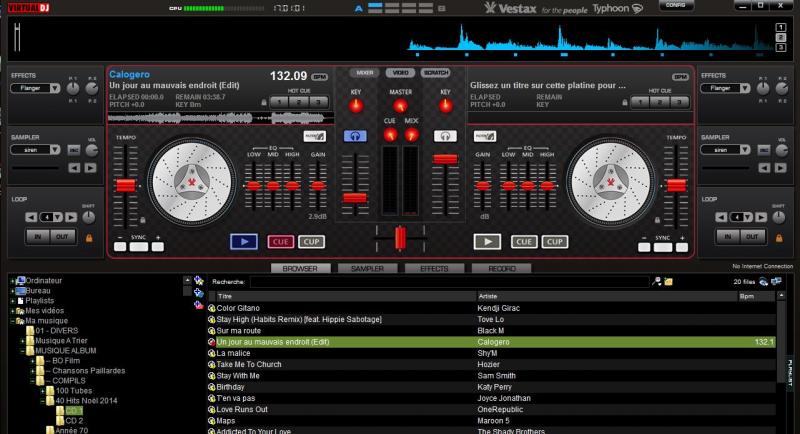Screen dimensions: 800x434
Task: Select the SCRATCH center panel tab
Action: pos(436,73)
